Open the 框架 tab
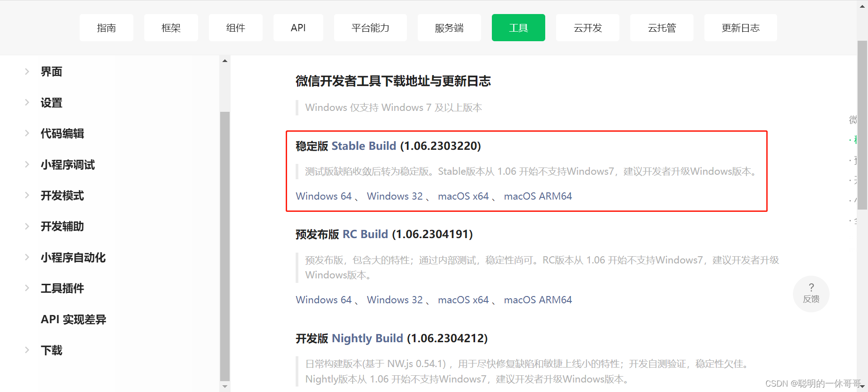 (171, 28)
